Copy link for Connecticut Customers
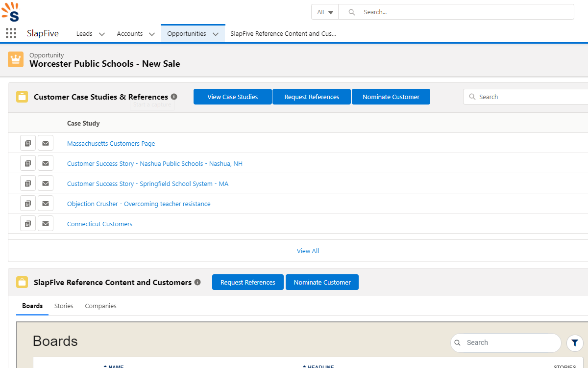The image size is (588, 368). [x=28, y=224]
